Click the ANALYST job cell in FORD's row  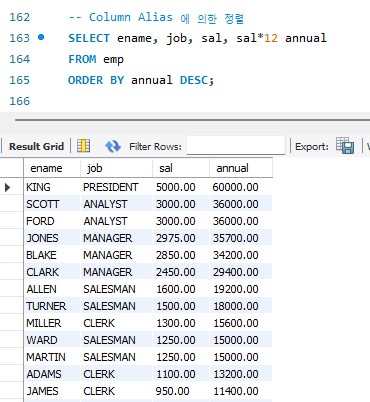[x=116, y=221]
